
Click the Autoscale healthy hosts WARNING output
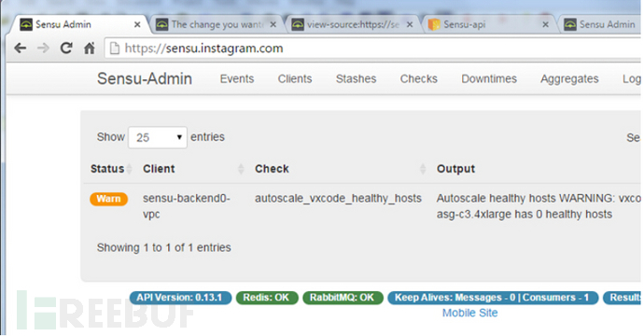[x=539, y=206]
